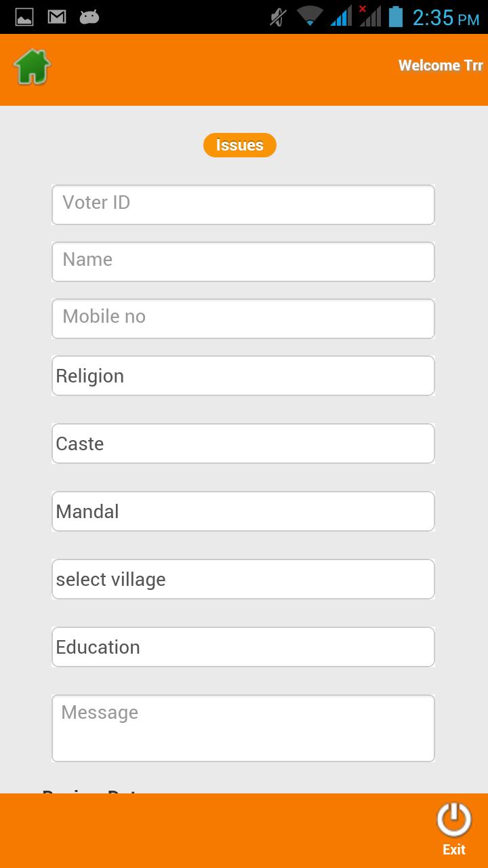Tap the Issues heading badge
The width and height of the screenshot is (488, 868).
[240, 145]
